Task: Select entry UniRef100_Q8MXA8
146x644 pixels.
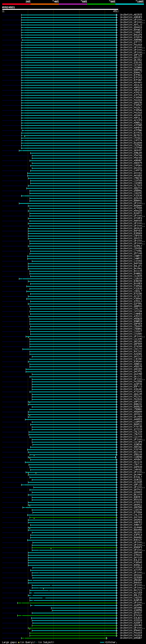Action: [x=131, y=552]
